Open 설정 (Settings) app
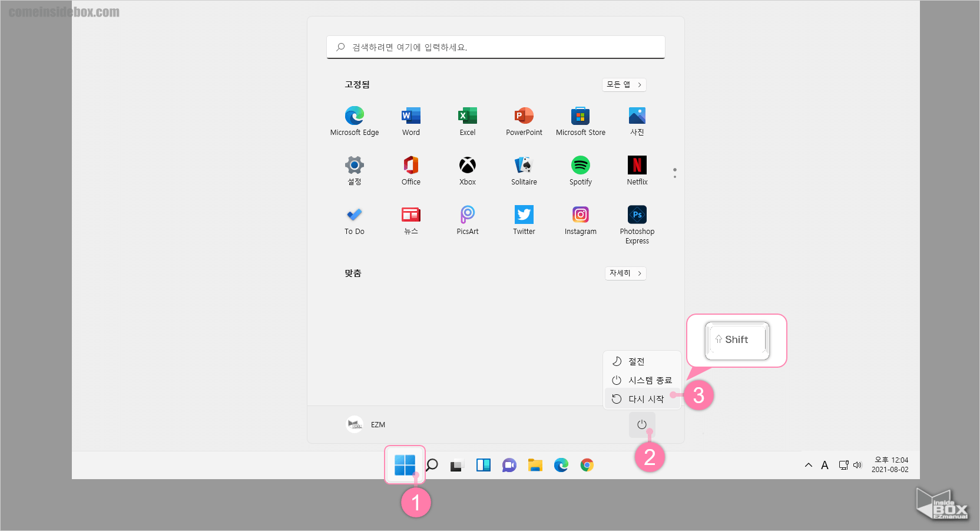980x531 pixels. [355, 170]
